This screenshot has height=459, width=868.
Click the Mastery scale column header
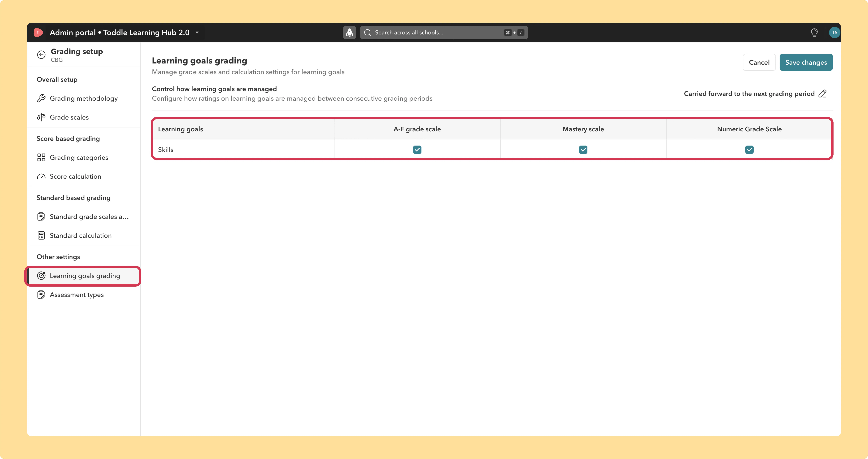pos(583,129)
